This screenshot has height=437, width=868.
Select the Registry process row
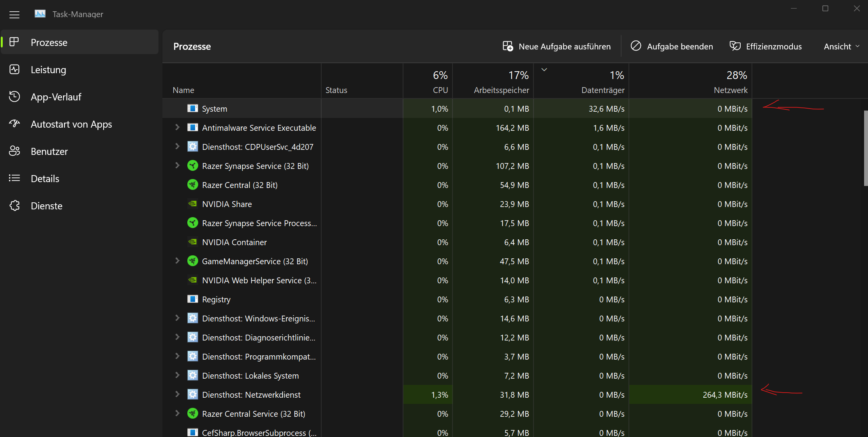click(x=216, y=299)
